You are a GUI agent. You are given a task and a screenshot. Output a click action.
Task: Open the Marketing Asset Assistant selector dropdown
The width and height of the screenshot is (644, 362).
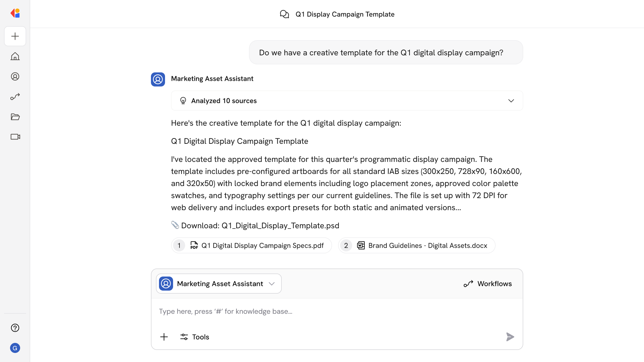pyautogui.click(x=219, y=284)
